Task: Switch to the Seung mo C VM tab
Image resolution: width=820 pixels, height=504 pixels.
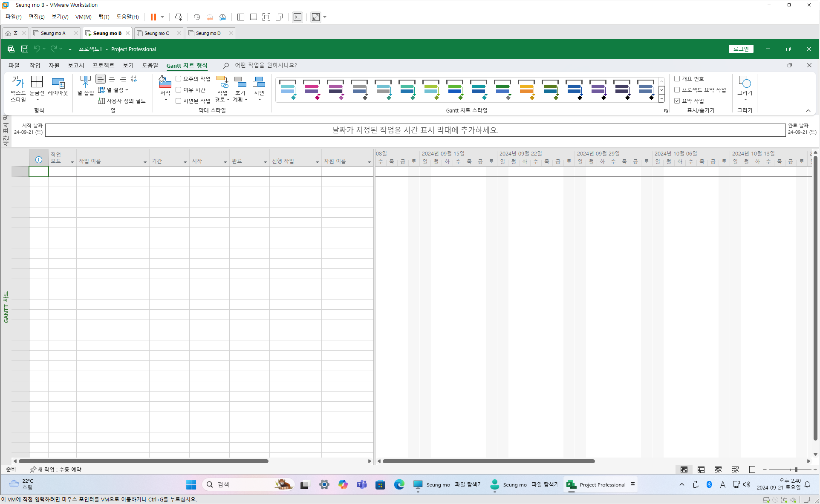Action: 156,33
